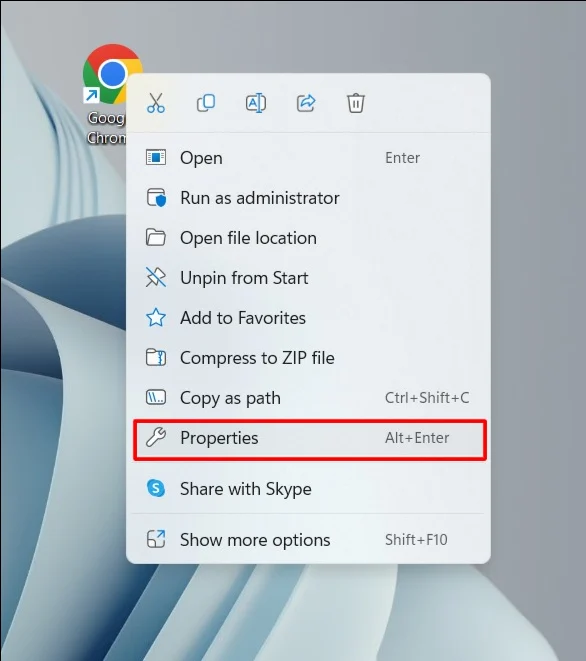Click the Google Chrome desktop shortcut icon
This screenshot has height=661, width=586.
tap(112, 74)
